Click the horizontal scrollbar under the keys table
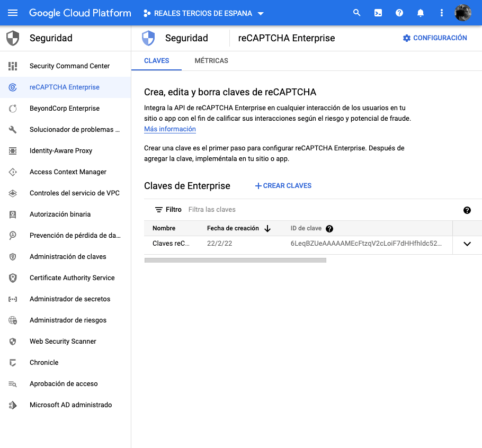Viewport: 482px width, 448px height. pyautogui.click(x=235, y=261)
